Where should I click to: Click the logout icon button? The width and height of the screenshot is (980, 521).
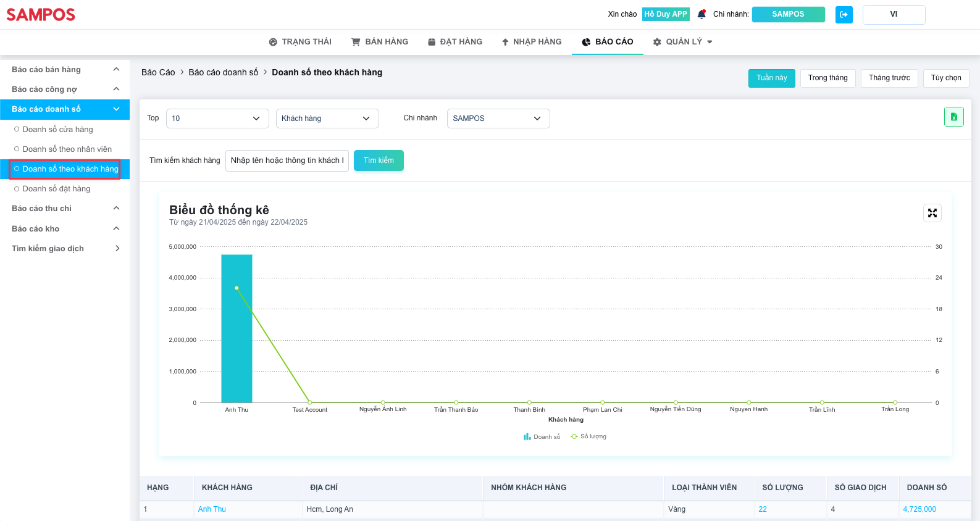(x=844, y=14)
